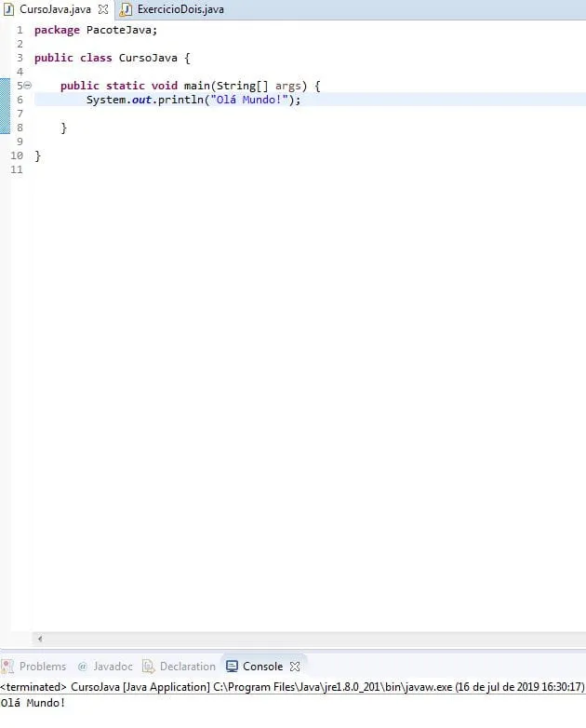Click the closing brace on line 8
The width and height of the screenshot is (586, 728).
(x=64, y=128)
